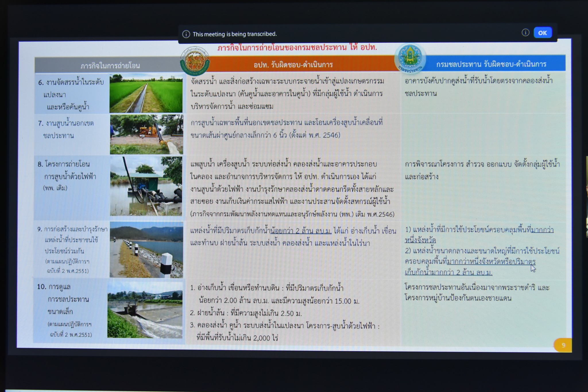Screen dimensions: 588x392
Task: Select the reservoir roadside photo in row 9
Action: tap(146, 249)
